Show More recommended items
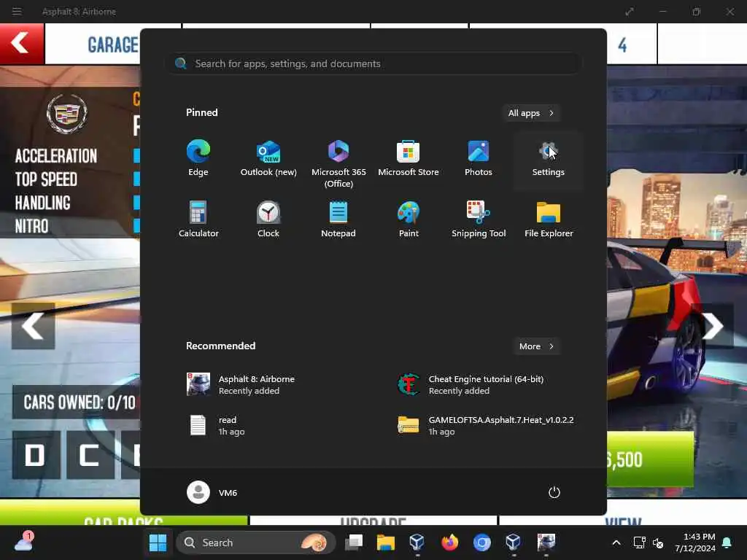This screenshot has width=747, height=560. [536, 346]
